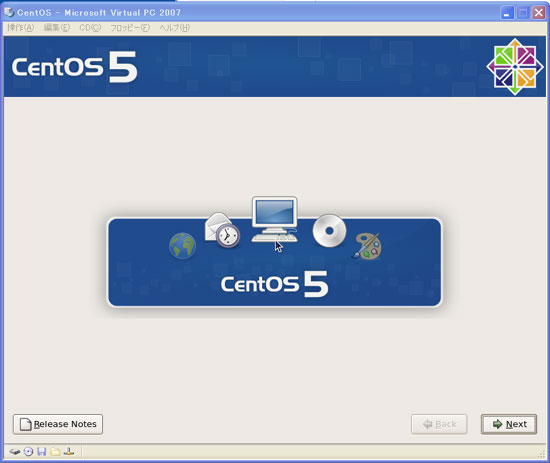Click the network adapter status icon

point(69,452)
